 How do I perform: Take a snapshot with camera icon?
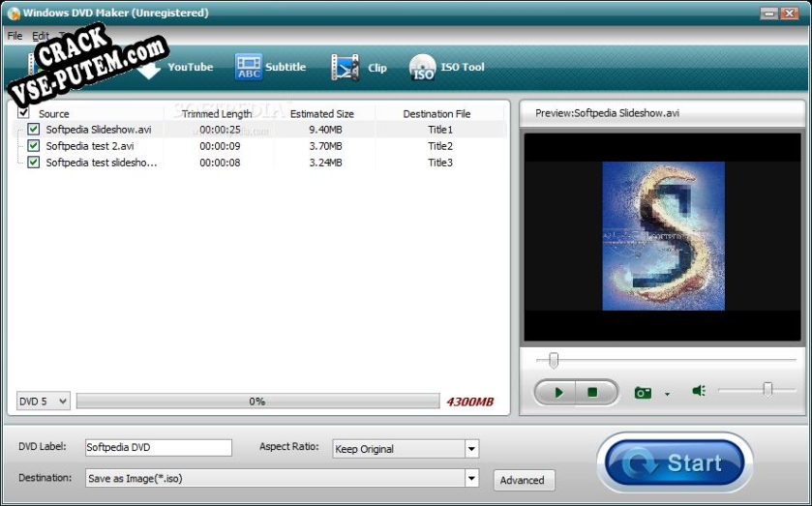point(643,393)
